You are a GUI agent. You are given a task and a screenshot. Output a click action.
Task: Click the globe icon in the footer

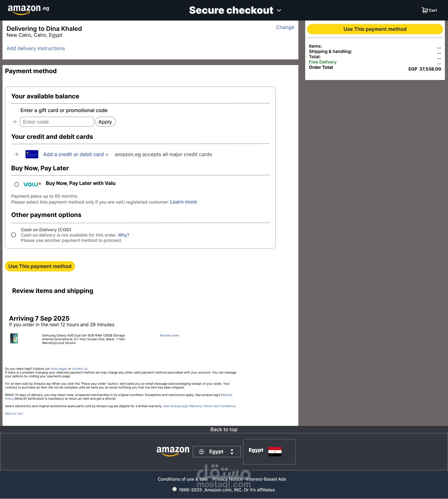[x=201, y=452]
